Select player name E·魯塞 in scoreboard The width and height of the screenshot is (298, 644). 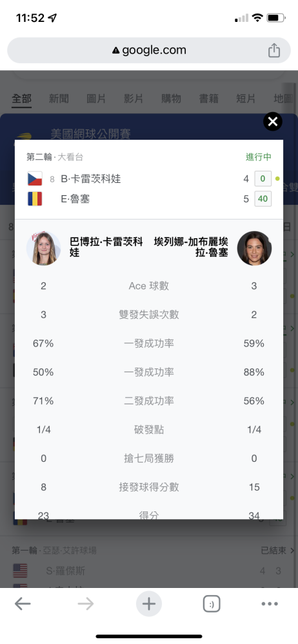[75, 199]
